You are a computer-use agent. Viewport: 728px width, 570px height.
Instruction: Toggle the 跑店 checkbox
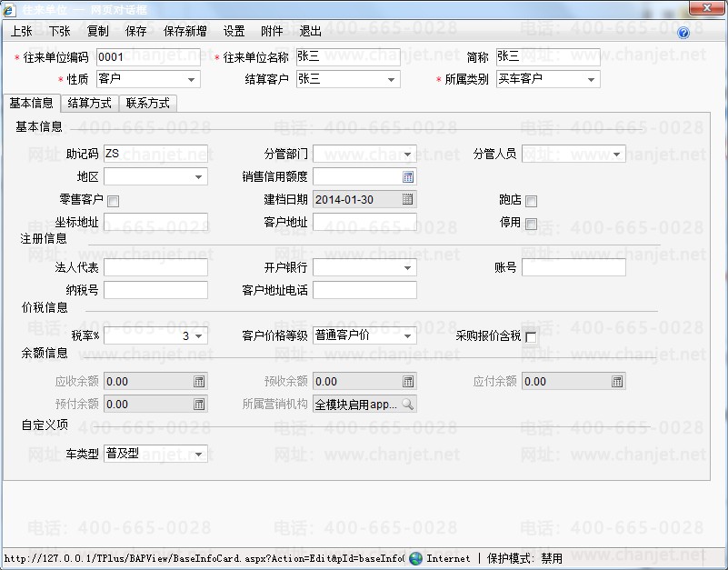(531, 201)
